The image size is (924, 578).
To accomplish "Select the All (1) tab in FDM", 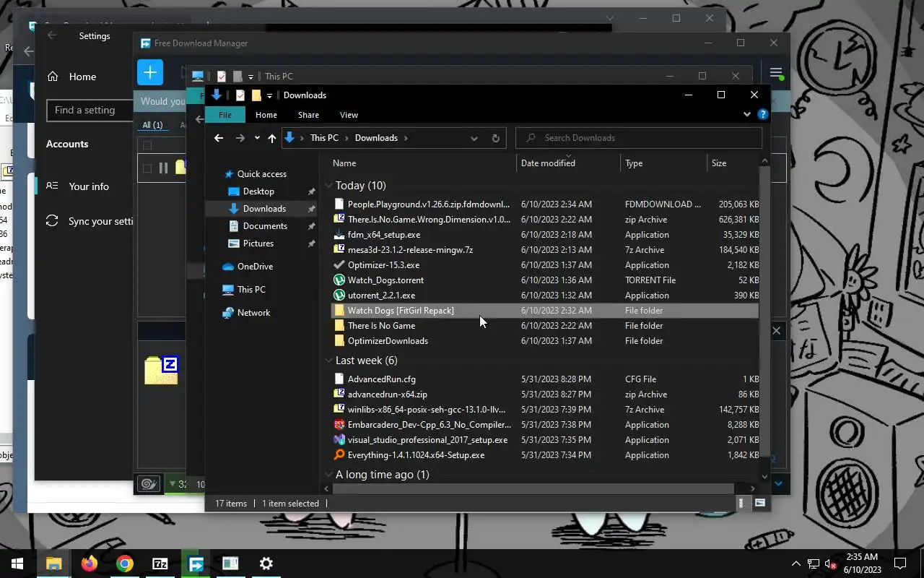I will [152, 125].
